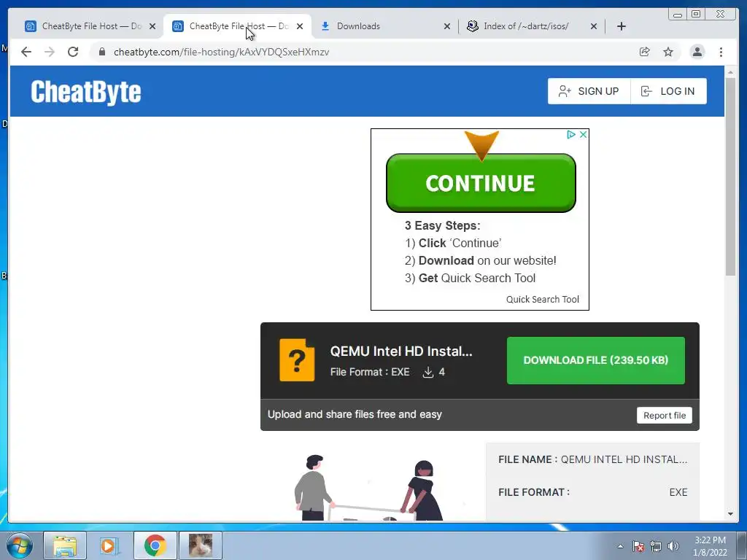Click the volume speaker tray icon
The height and width of the screenshot is (560, 747).
tap(673, 546)
